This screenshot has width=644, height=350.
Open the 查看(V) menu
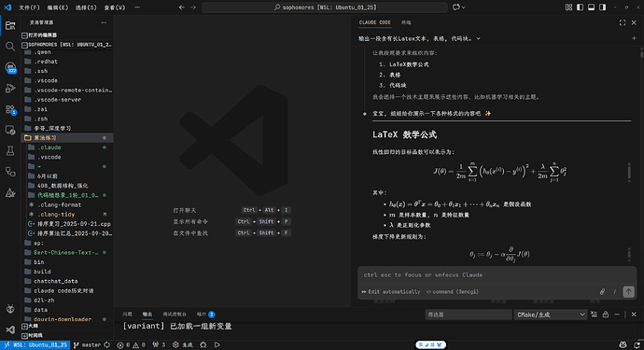pos(114,7)
